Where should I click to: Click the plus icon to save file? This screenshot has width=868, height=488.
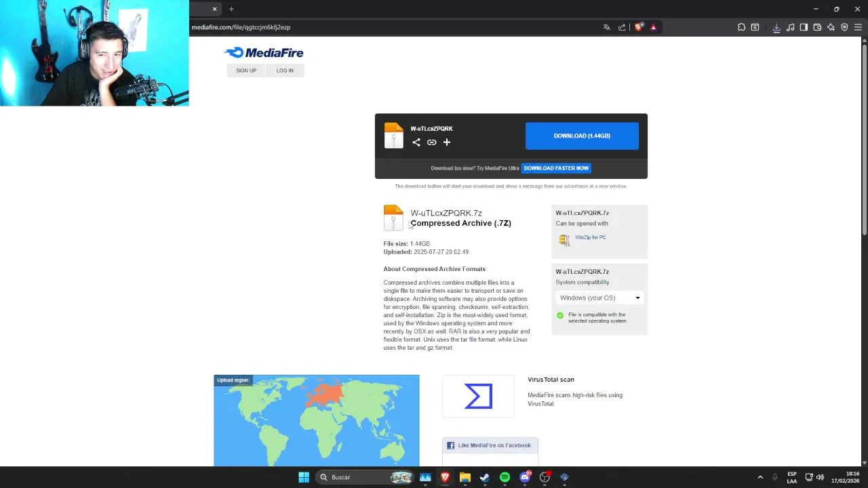point(447,142)
